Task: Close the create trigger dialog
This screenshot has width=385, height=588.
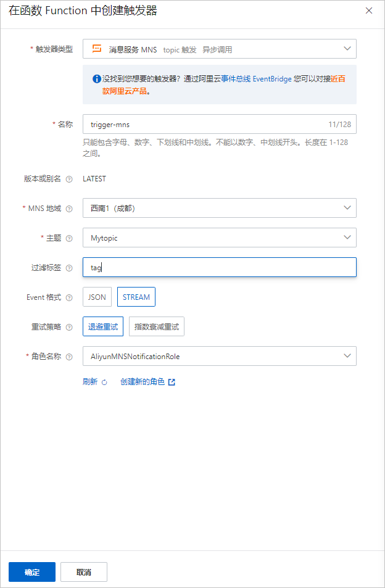Action: 369,11
